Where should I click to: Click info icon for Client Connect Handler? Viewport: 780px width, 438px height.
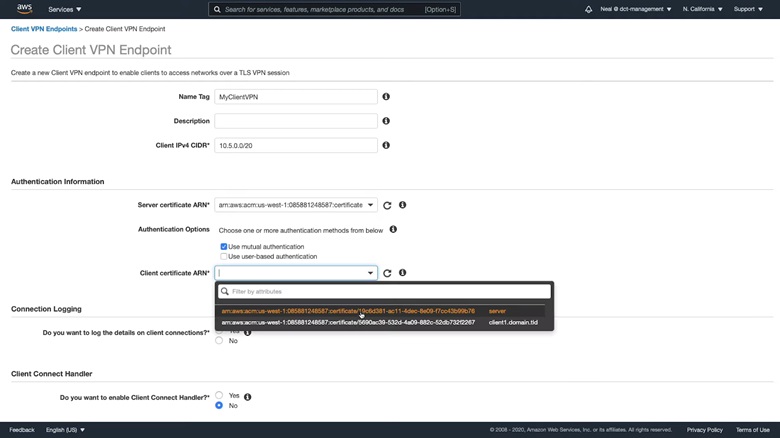tap(247, 397)
